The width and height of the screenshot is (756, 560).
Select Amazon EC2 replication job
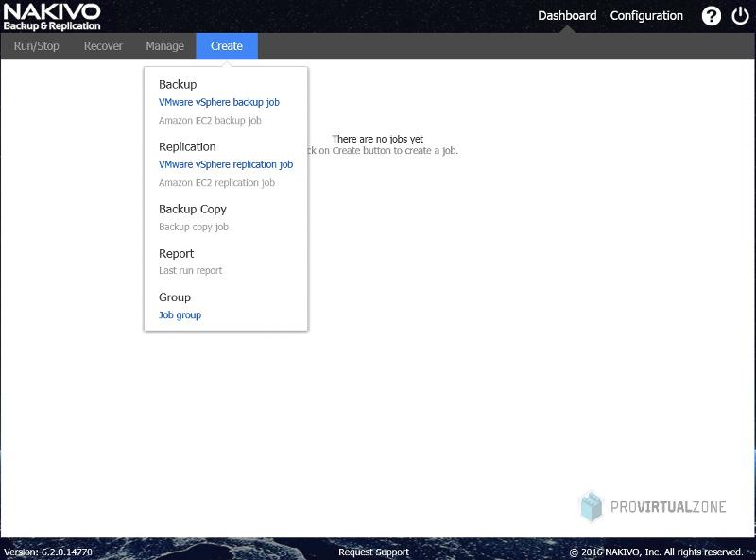pyautogui.click(x=216, y=182)
